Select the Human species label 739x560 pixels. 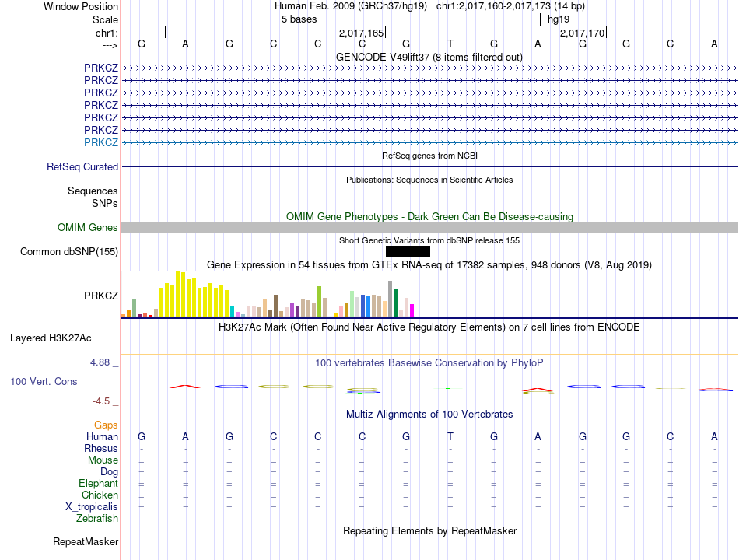coord(102,436)
